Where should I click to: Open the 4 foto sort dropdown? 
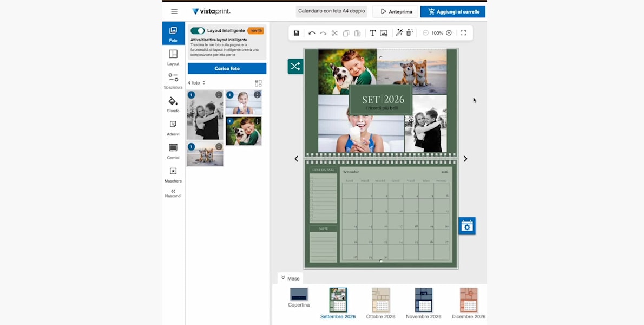tap(196, 83)
